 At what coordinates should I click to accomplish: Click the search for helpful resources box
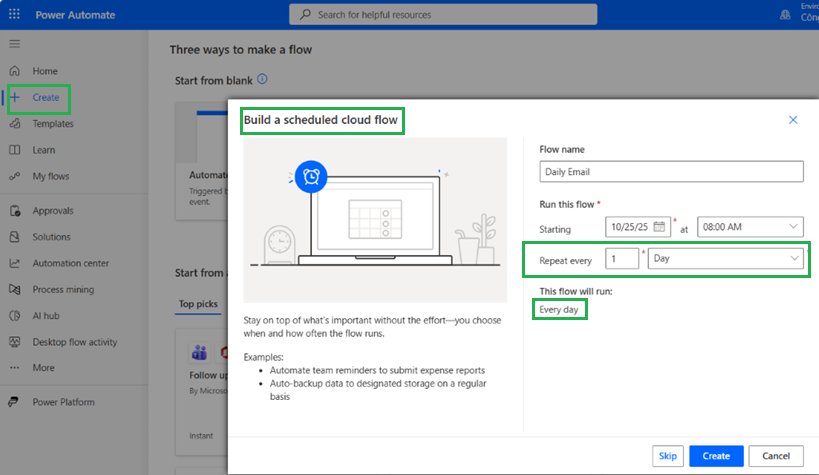pos(443,15)
